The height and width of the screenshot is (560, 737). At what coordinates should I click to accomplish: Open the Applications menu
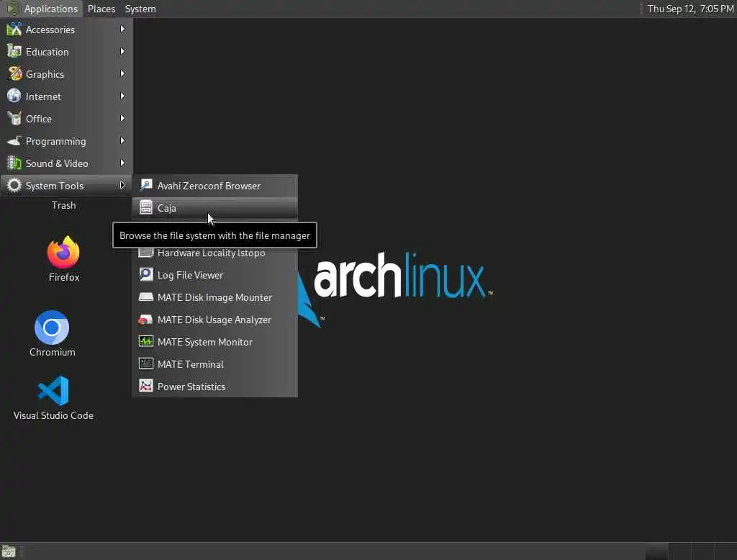pos(42,9)
